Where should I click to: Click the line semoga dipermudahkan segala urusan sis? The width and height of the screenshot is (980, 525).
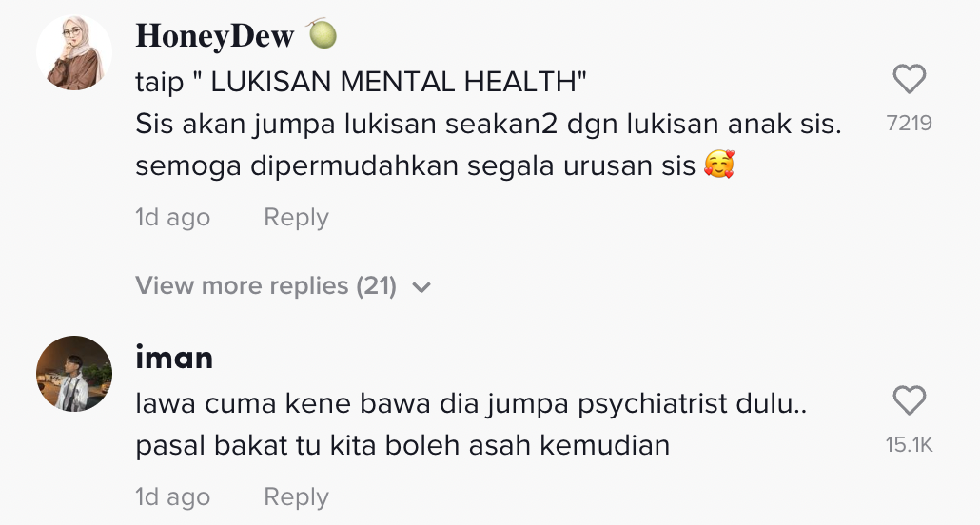pos(435,165)
